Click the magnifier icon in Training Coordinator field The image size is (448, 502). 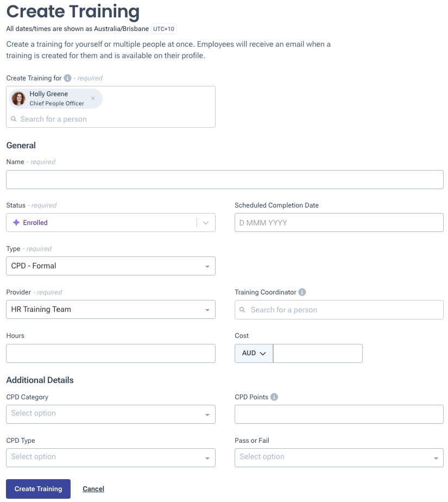tap(242, 310)
